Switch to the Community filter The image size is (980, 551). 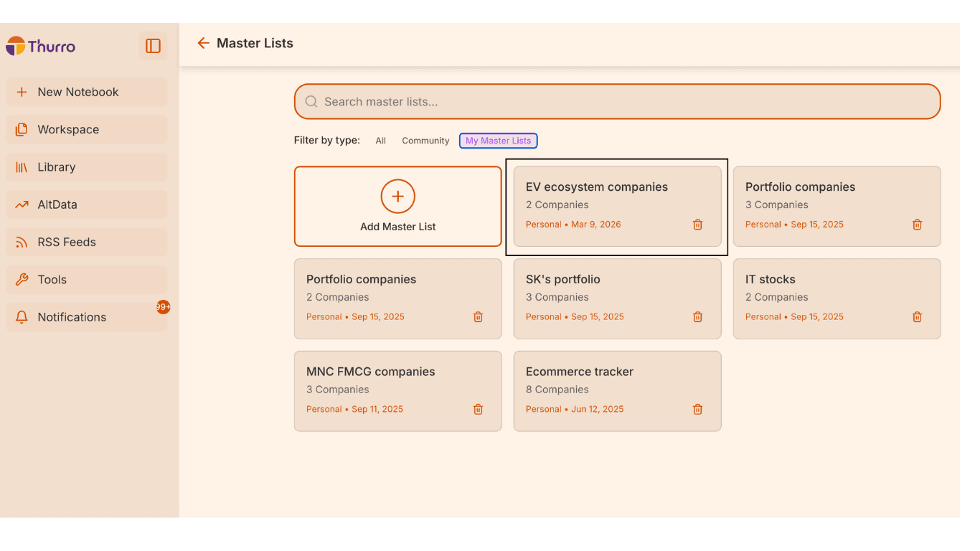(x=425, y=140)
